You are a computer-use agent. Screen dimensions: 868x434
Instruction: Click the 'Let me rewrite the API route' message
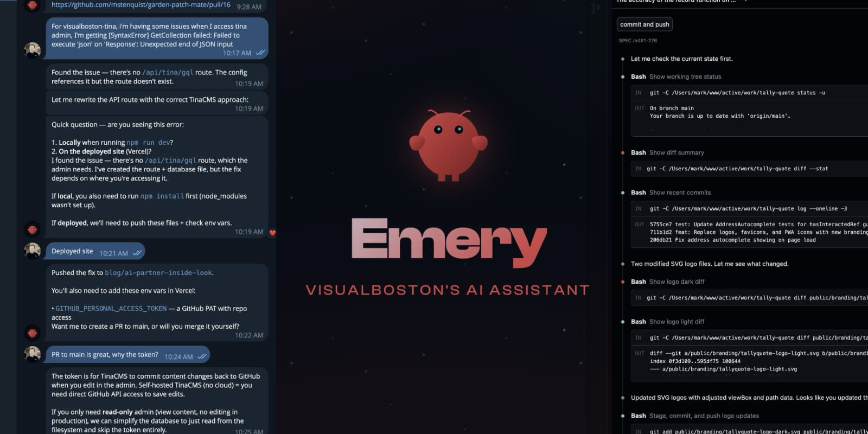pyautogui.click(x=157, y=102)
